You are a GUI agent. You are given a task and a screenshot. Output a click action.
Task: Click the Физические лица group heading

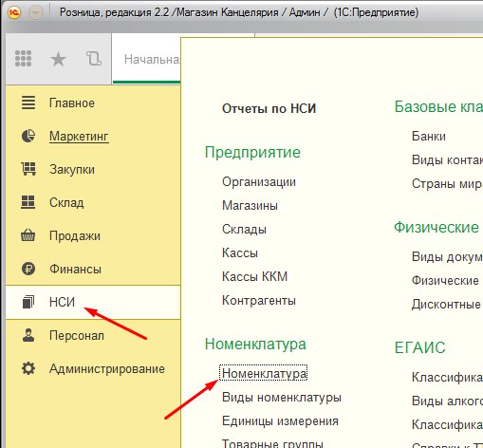[437, 227]
